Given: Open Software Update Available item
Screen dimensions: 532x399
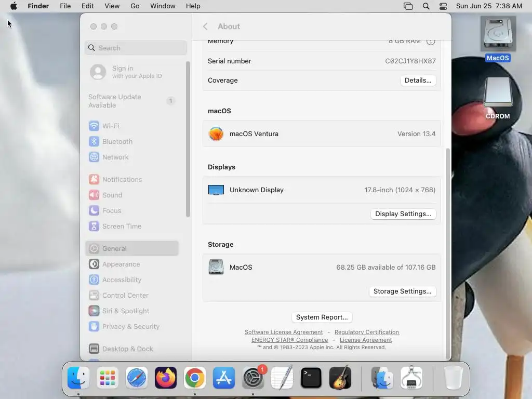Looking at the screenshot, I should pyautogui.click(x=131, y=101).
